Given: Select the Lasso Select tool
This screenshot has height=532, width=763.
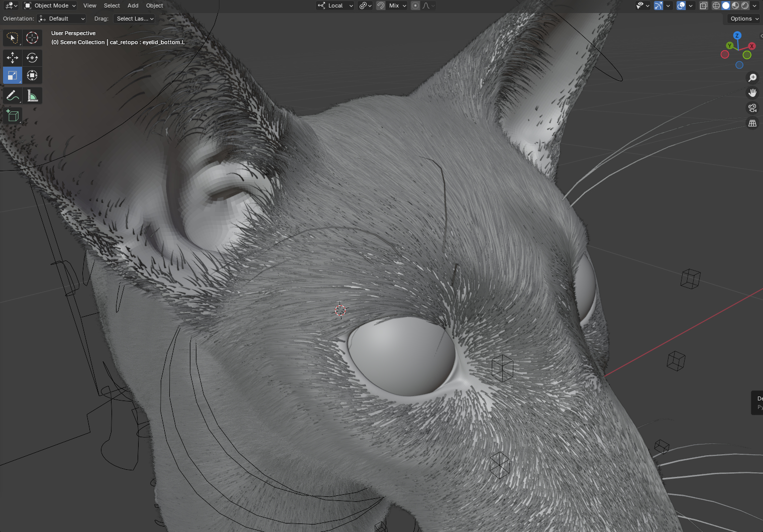Looking at the screenshot, I should tap(13, 38).
